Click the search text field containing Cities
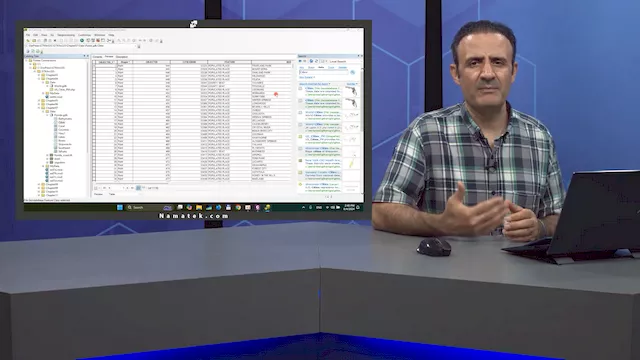This screenshot has height=360, width=640. (x=324, y=72)
